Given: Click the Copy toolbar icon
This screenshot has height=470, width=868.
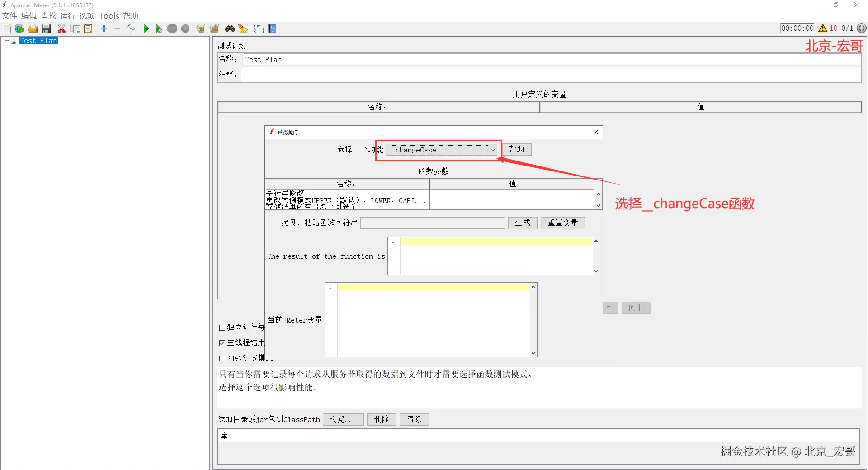Looking at the screenshot, I should [x=75, y=28].
